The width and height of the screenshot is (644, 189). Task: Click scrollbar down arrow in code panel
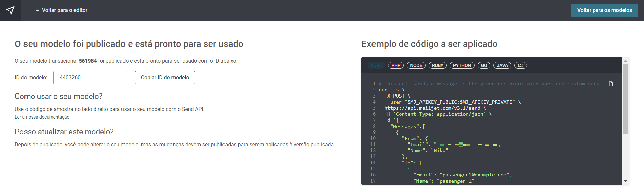tap(625, 181)
